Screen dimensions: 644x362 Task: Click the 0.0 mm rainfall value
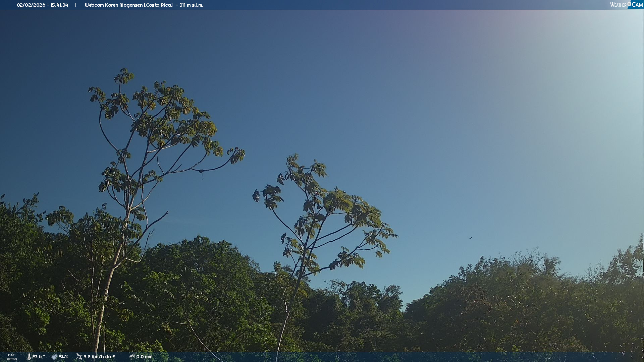point(144,357)
